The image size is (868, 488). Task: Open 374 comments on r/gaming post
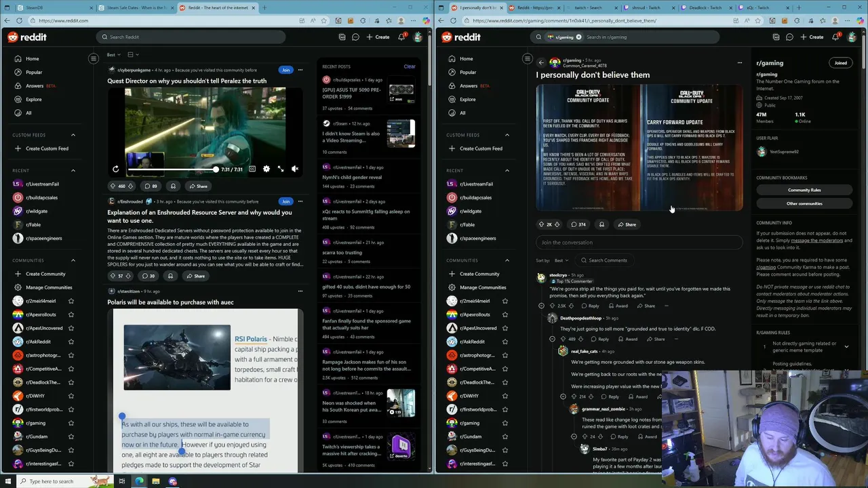pyautogui.click(x=578, y=224)
